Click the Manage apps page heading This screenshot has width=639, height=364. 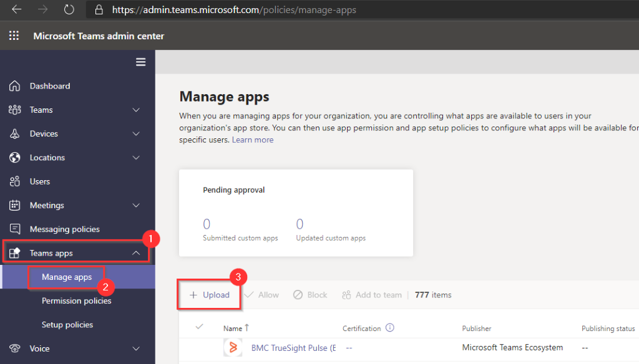click(224, 97)
